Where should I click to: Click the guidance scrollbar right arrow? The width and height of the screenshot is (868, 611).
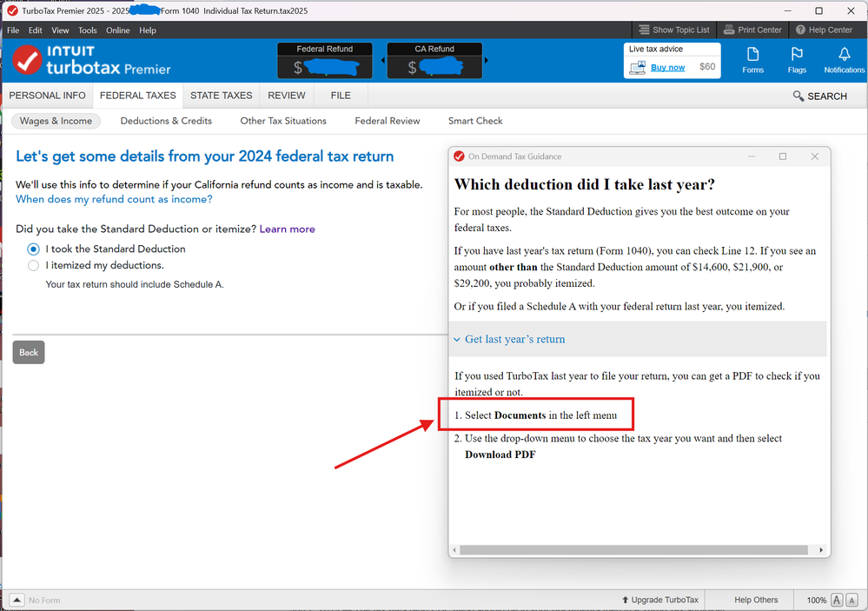point(821,550)
